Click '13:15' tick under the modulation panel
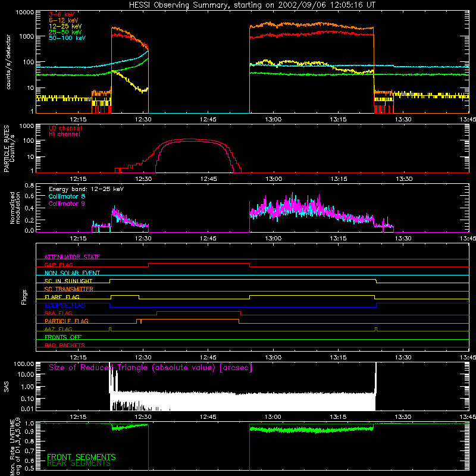The image size is (476, 476). point(338,239)
